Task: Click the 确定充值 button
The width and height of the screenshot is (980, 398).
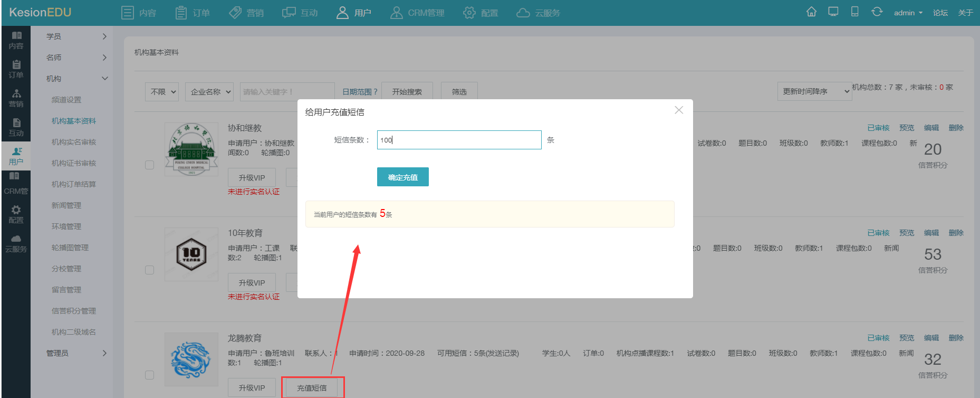Action: coord(402,177)
